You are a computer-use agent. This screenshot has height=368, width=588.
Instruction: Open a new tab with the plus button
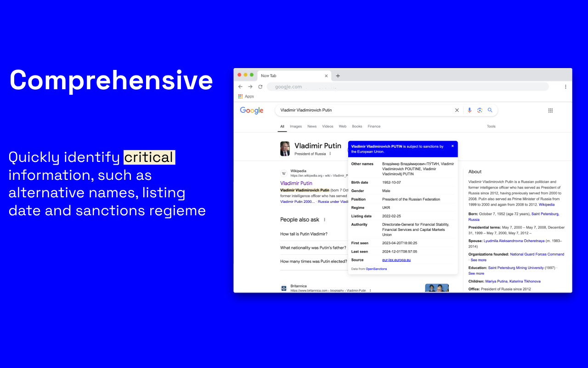click(x=338, y=76)
